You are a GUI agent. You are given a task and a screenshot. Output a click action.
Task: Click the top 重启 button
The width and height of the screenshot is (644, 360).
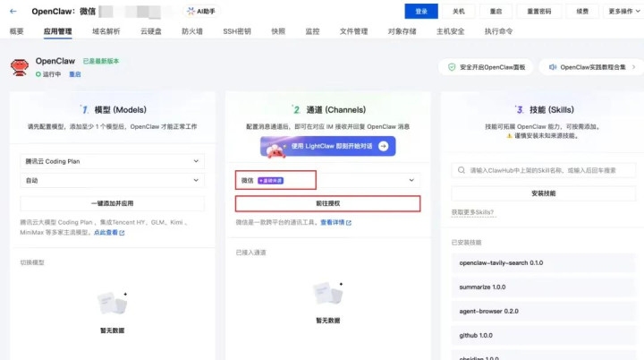(496, 12)
